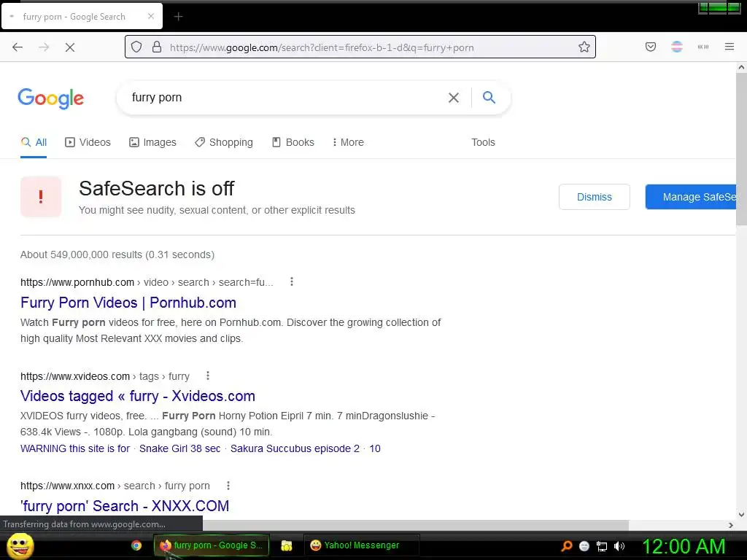Image resolution: width=747 pixels, height=560 pixels.
Task: Go to Google home via the logo
Action: (51, 98)
